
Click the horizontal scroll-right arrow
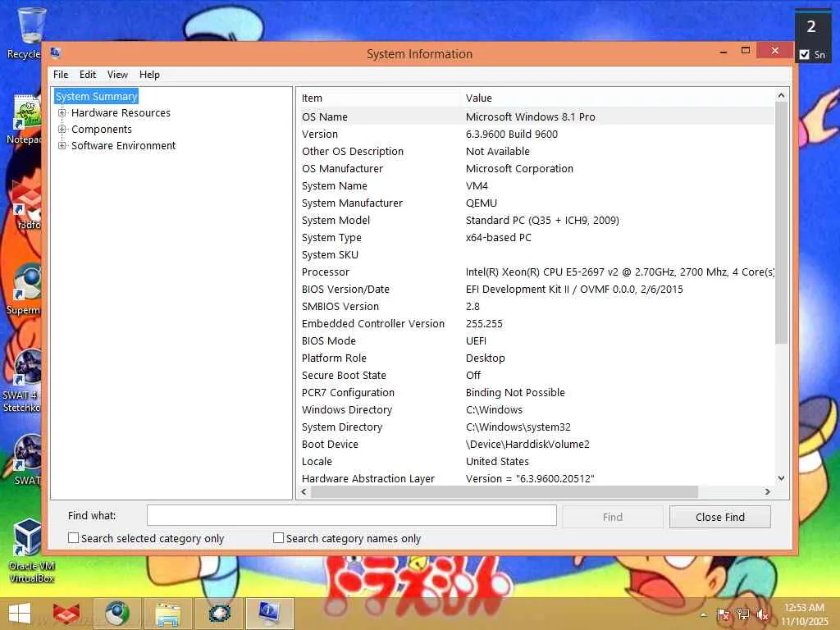pos(767,491)
